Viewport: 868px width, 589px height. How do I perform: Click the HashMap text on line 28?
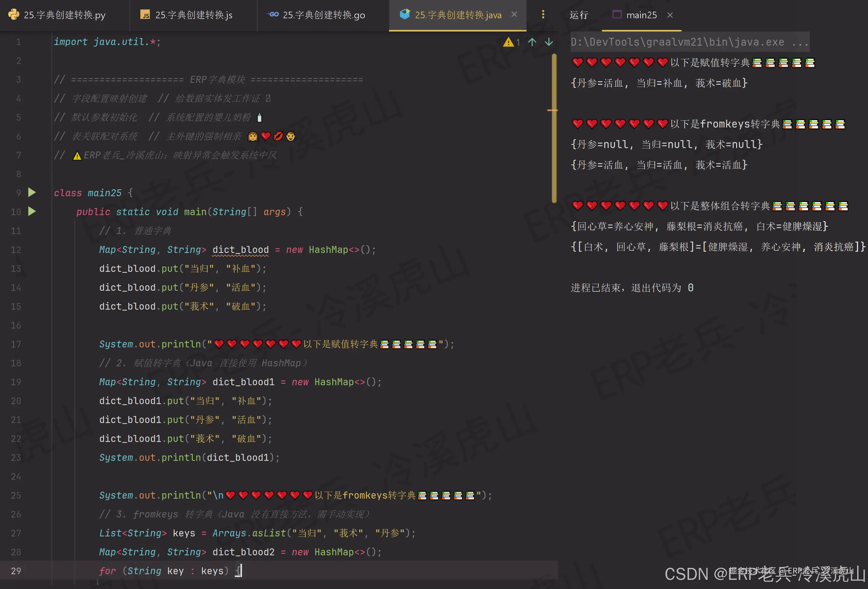click(x=334, y=552)
